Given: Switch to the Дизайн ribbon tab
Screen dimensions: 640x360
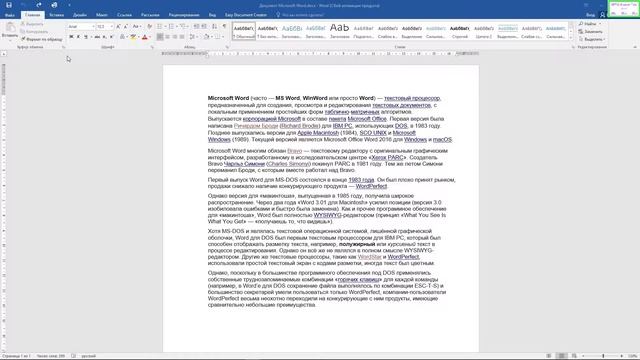Looking at the screenshot, I should pos(80,15).
